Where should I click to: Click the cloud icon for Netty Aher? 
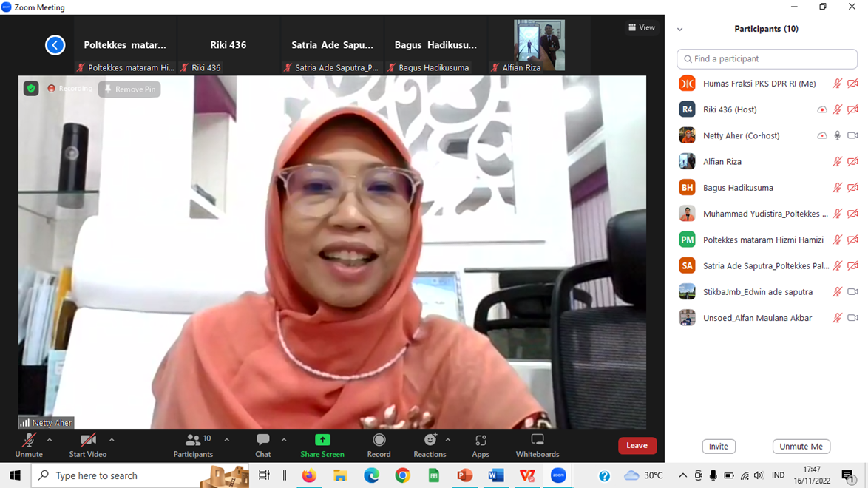tap(822, 136)
